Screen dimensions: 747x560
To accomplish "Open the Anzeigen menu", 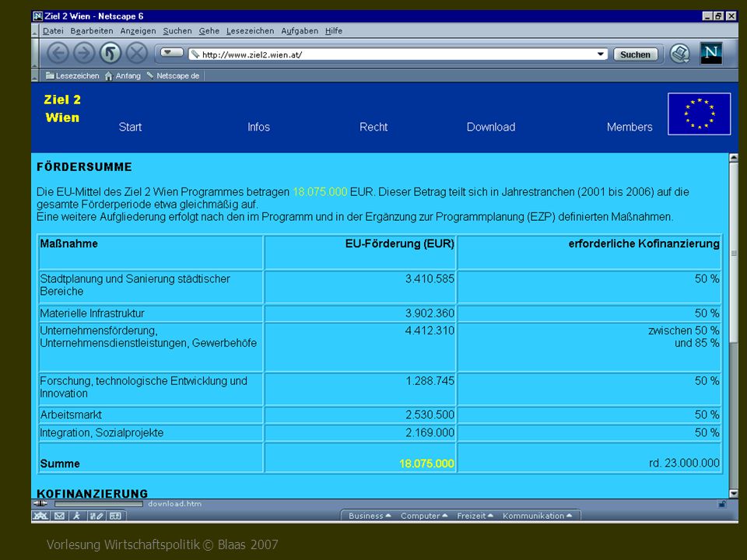I will point(139,31).
